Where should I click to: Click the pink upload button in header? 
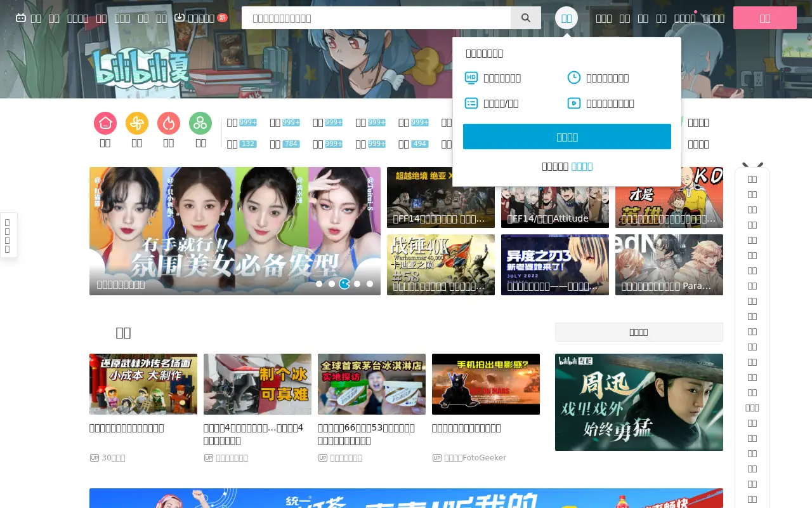[765, 18]
